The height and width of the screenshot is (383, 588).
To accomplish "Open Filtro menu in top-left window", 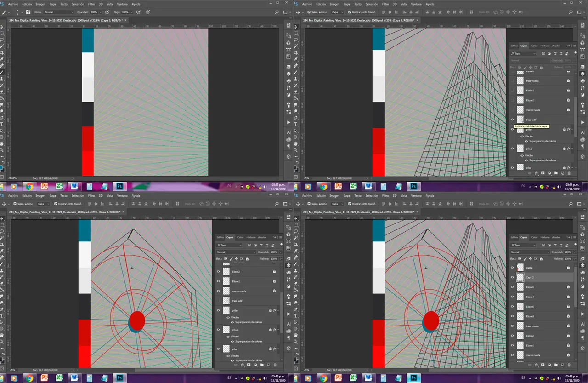I will coord(91,4).
